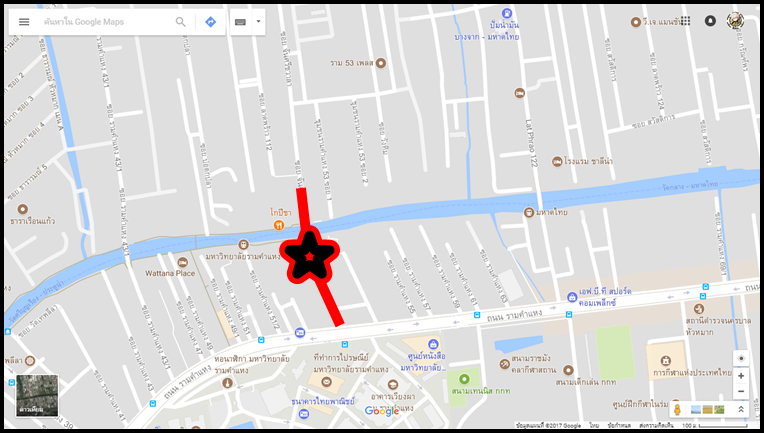
Task: Open directions with the blue arrow icon
Action: [x=210, y=22]
